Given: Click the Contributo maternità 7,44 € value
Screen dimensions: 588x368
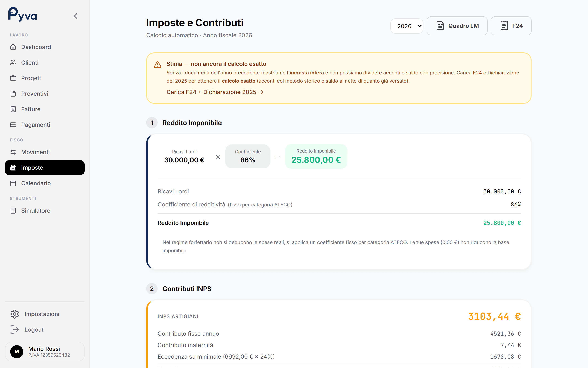Looking at the screenshot, I should pyautogui.click(x=510, y=345).
